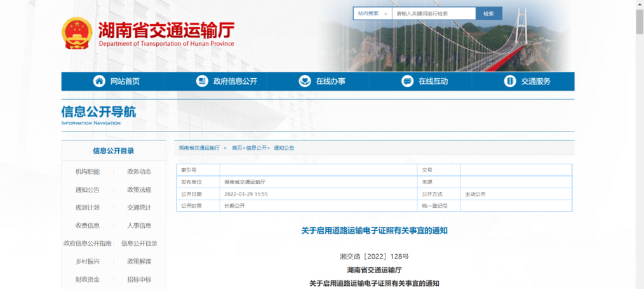Open 交通统计 in the sidebar
Screen dimensions: 644x289
139,207
